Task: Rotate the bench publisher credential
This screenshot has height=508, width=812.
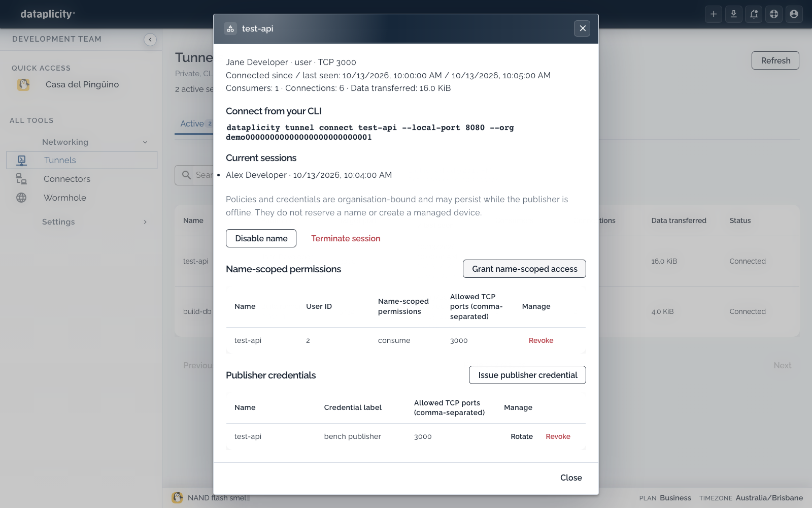Action: coord(522,436)
